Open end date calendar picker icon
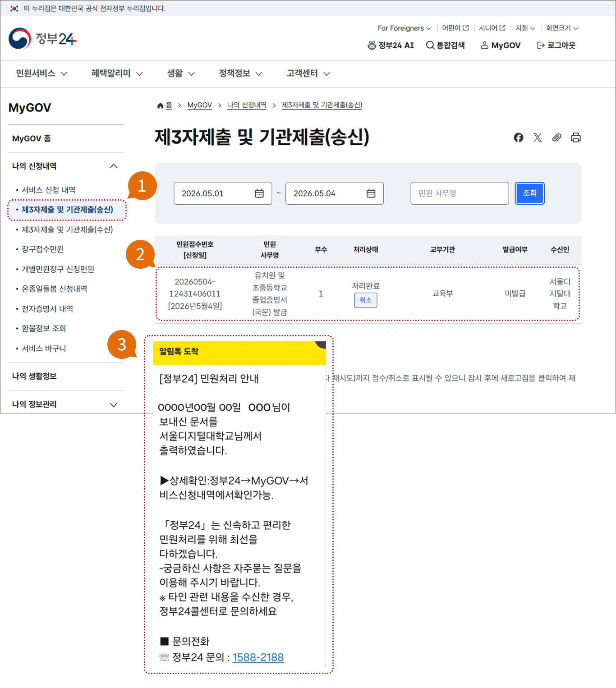616x688 pixels. [x=371, y=193]
